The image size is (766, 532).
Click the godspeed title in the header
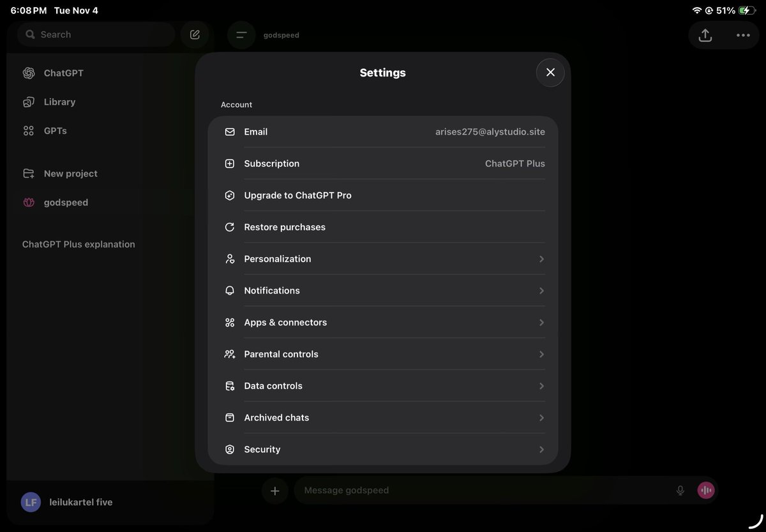(282, 35)
